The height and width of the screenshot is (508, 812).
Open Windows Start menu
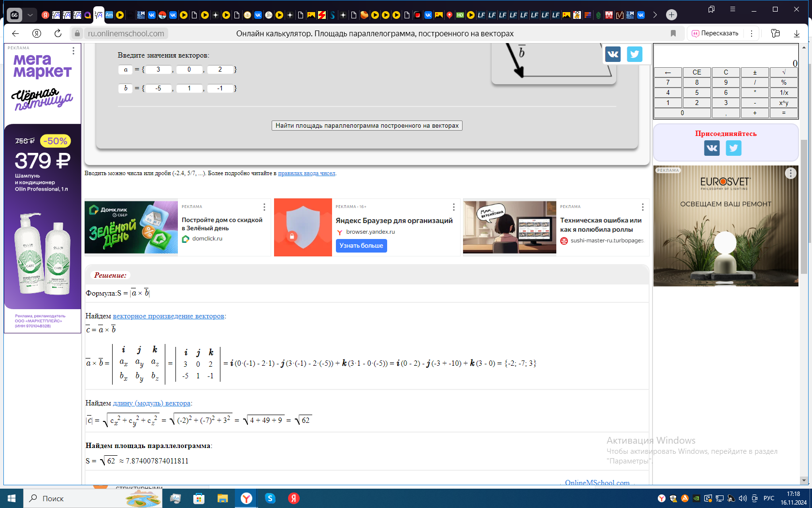tap(12, 498)
